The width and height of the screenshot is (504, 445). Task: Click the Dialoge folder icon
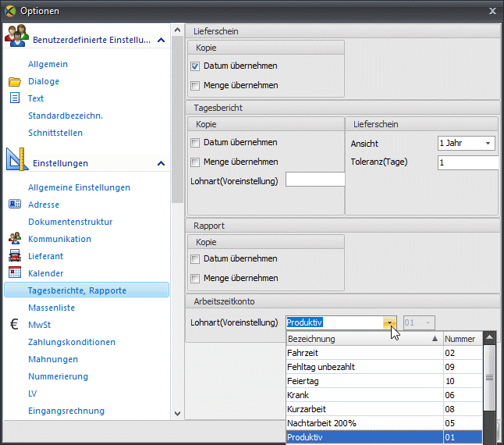(x=15, y=82)
